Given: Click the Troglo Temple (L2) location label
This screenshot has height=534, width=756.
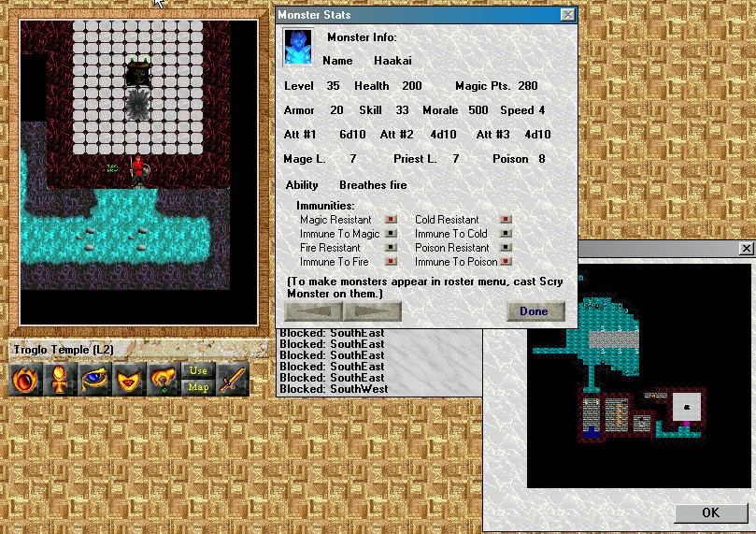Looking at the screenshot, I should click(64, 349).
